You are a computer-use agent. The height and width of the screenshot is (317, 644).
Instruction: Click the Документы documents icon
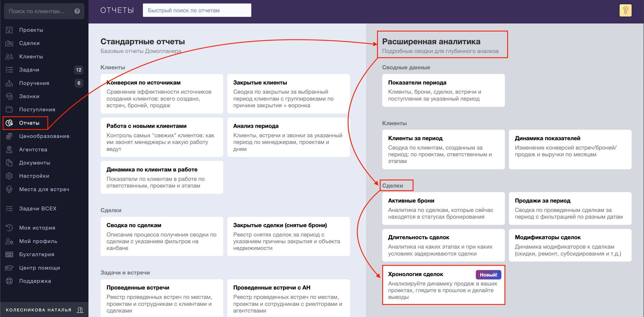pos(9,163)
